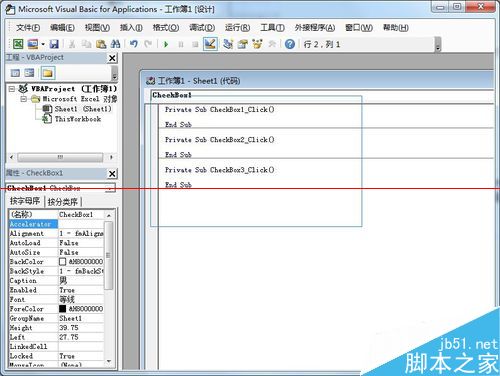Viewport: 500px width, 376px height.
Task: Open the 文件(F) menu
Action: coord(28,28)
